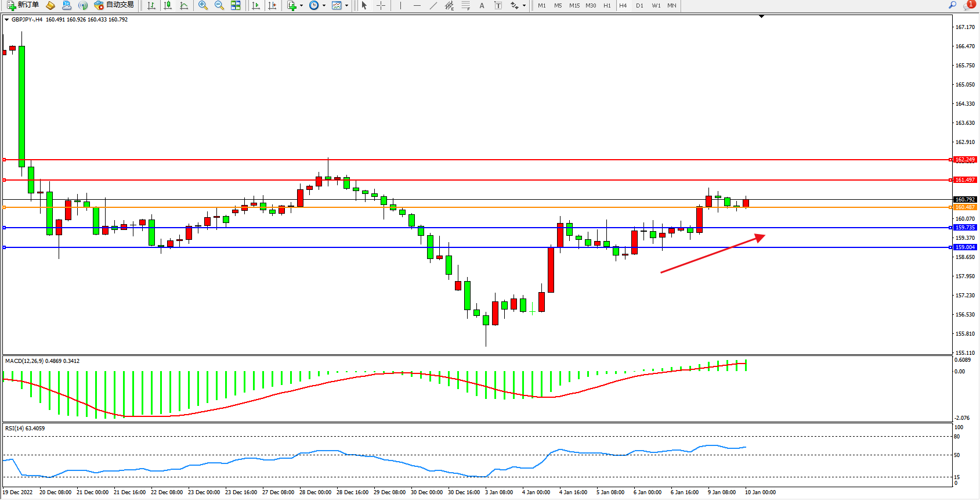Tile chart windows with grid icon

pyautogui.click(x=236, y=5)
